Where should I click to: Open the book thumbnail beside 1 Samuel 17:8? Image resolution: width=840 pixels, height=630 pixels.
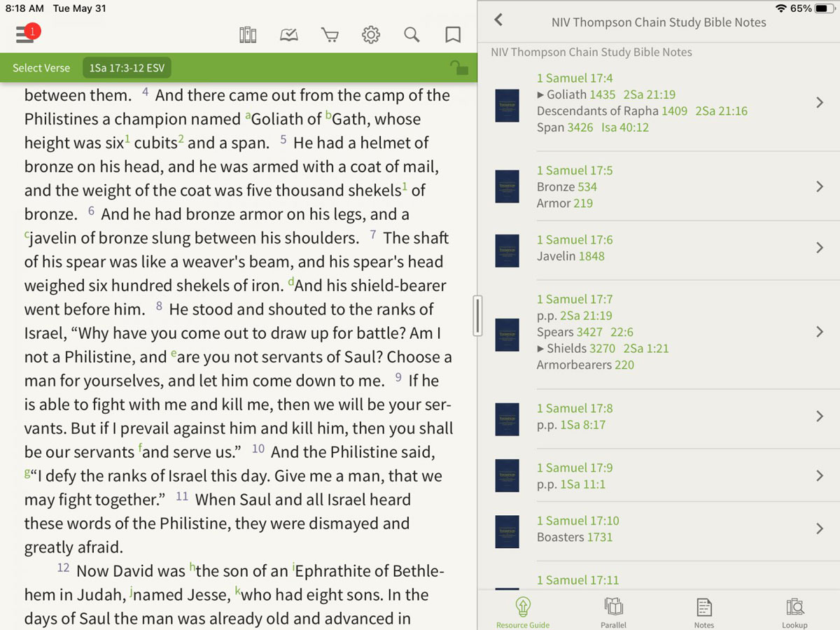tap(507, 419)
